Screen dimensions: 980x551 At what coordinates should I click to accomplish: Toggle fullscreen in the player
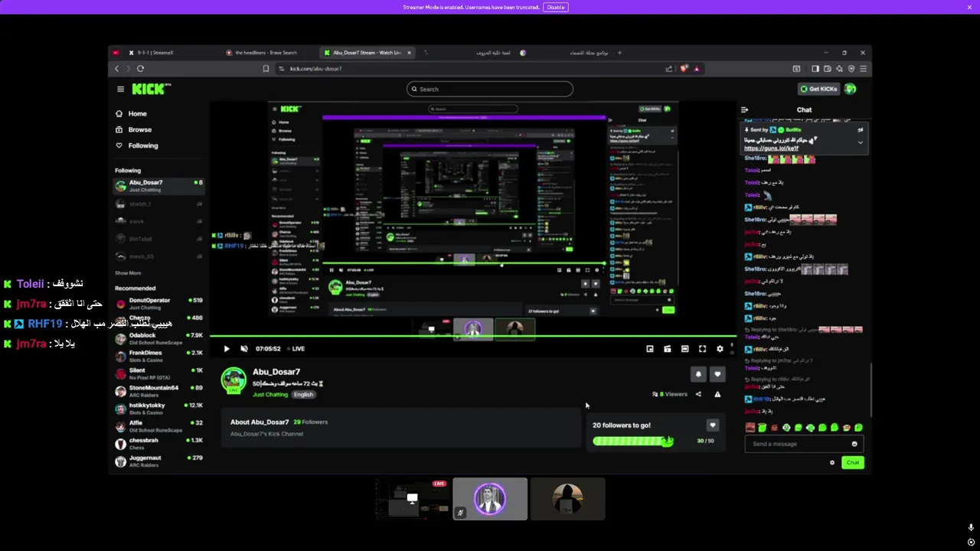tap(703, 349)
